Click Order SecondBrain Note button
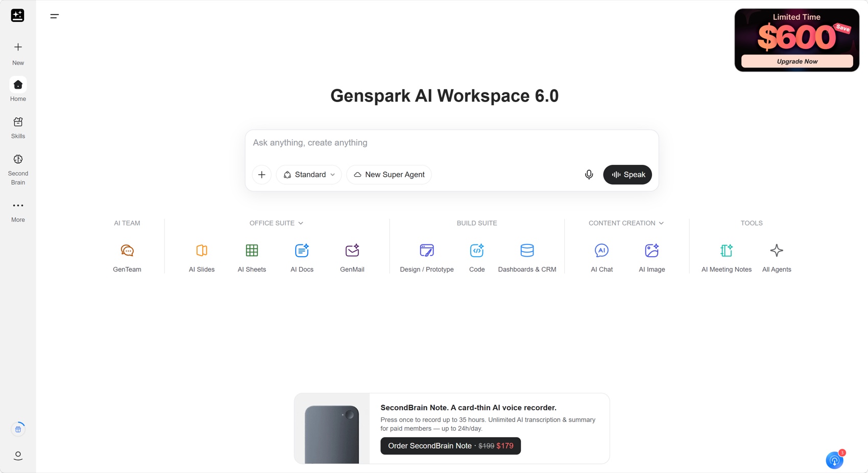The width and height of the screenshot is (868, 473). (450, 446)
